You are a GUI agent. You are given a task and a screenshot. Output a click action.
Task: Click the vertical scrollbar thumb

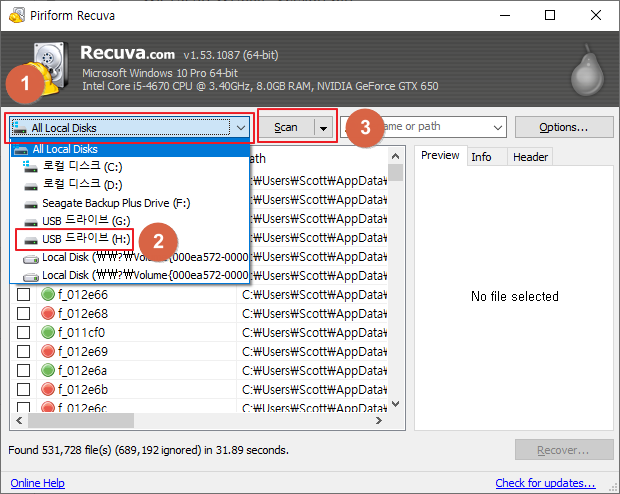pos(395,173)
